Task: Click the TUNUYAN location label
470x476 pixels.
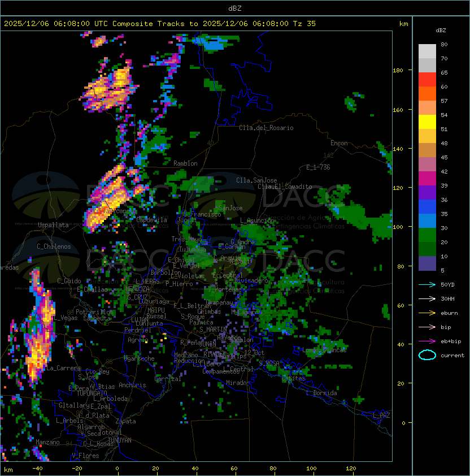Action: pyautogui.click(x=120, y=440)
